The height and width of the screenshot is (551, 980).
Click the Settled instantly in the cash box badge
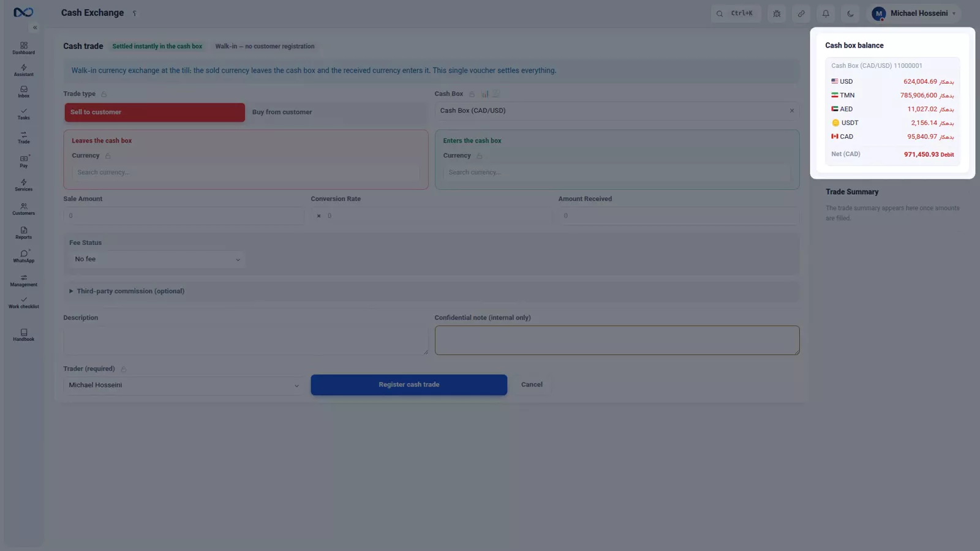click(x=157, y=47)
